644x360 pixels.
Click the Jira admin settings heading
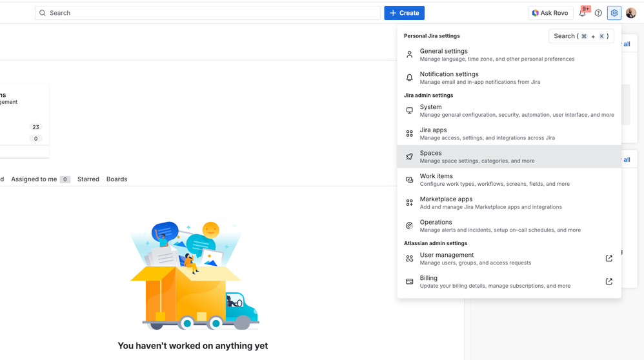tap(428, 95)
